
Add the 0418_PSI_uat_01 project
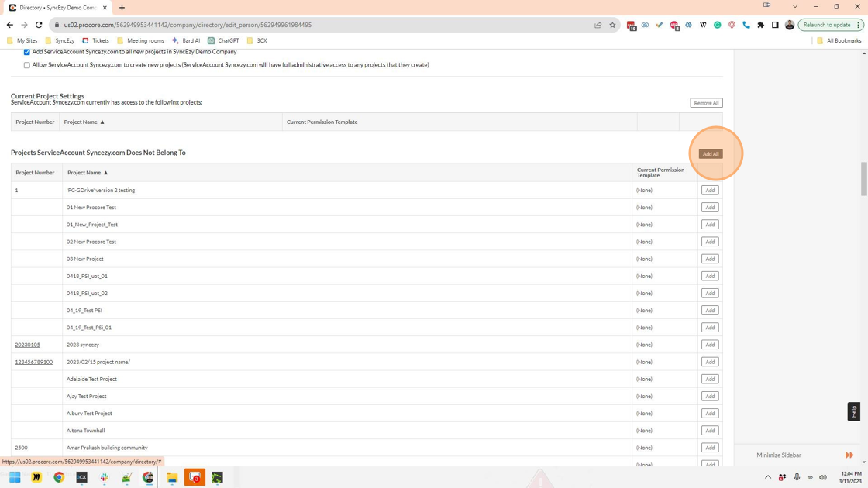710,276
